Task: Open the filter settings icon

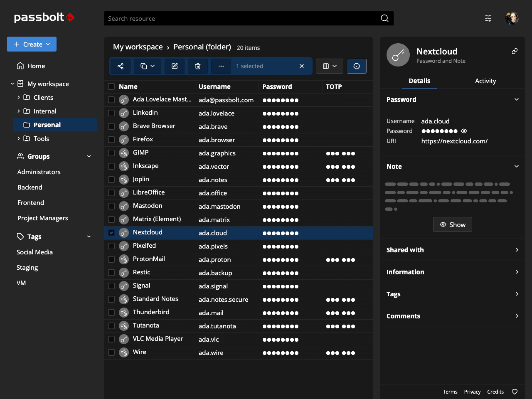Action: 488,18
